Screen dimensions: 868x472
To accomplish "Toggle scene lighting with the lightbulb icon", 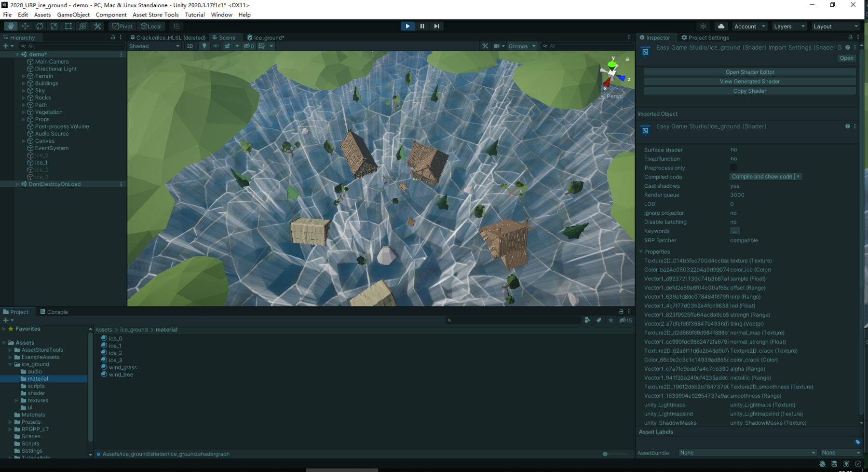I will [x=204, y=46].
